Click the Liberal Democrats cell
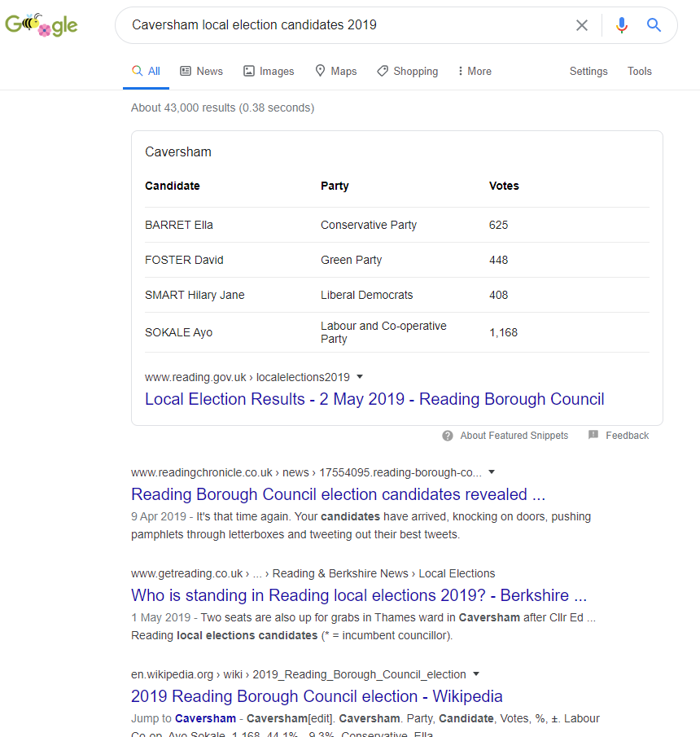The height and width of the screenshot is (737, 700). coord(367,295)
